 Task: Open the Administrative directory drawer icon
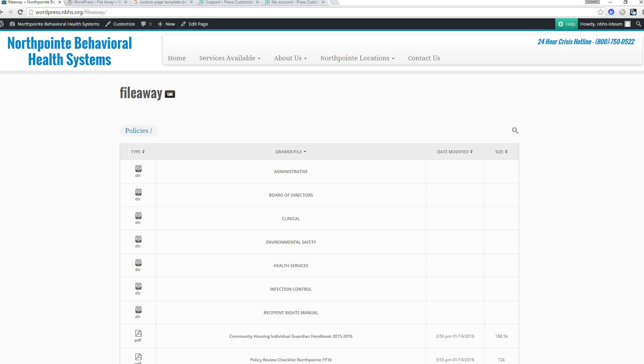pos(138,169)
